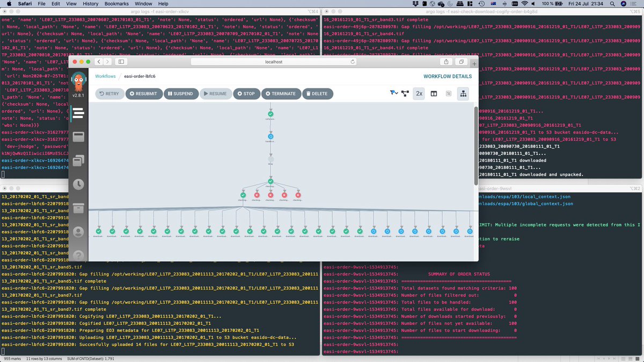Click the STOP workflow button
This screenshot has width=644, height=362.
pyautogui.click(x=246, y=93)
